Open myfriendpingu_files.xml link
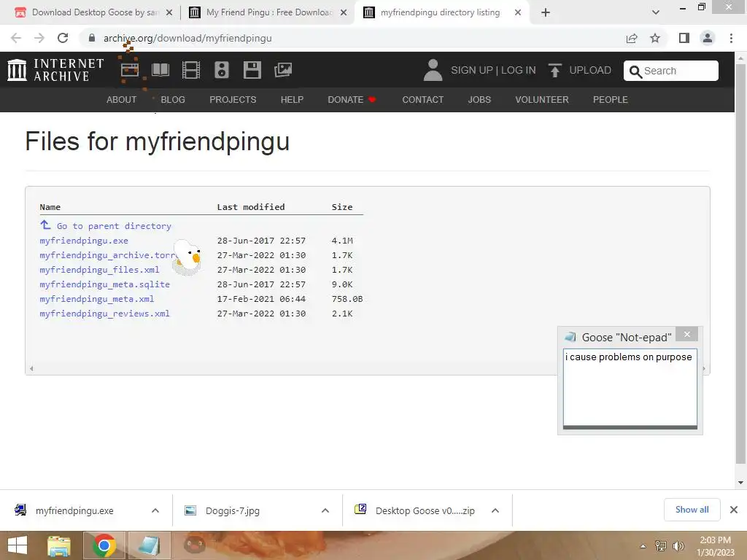Screen dimensions: 747x560 tap(99, 270)
